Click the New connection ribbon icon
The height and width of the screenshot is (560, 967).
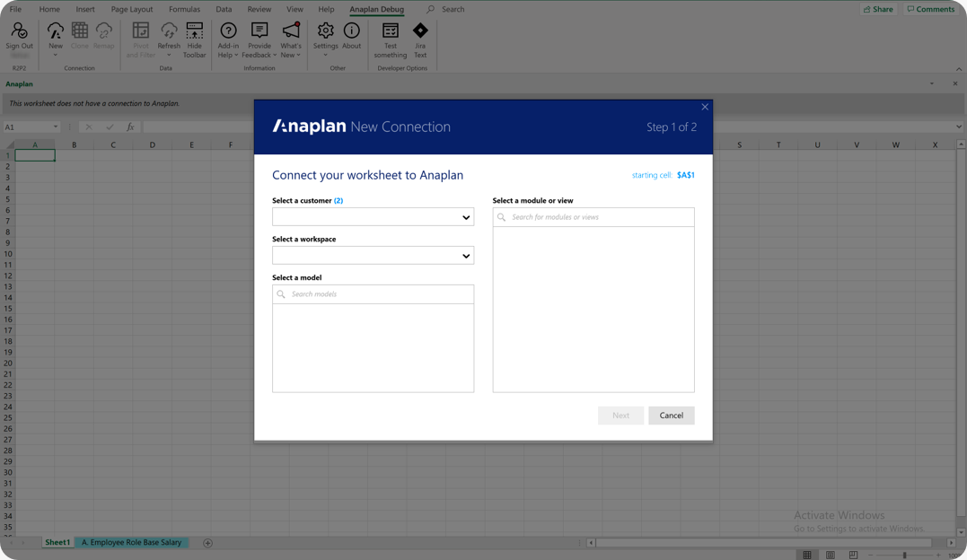[x=56, y=31]
